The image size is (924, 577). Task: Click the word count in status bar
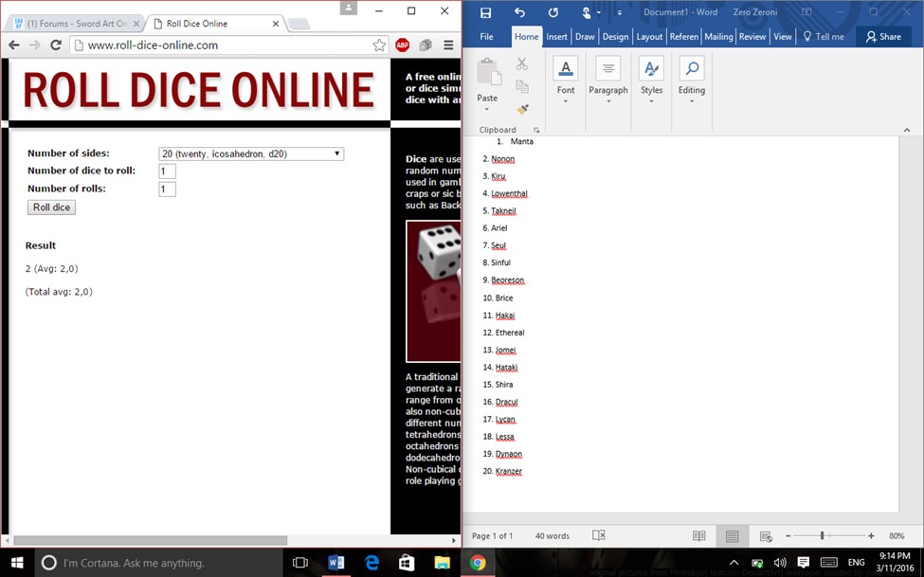553,535
